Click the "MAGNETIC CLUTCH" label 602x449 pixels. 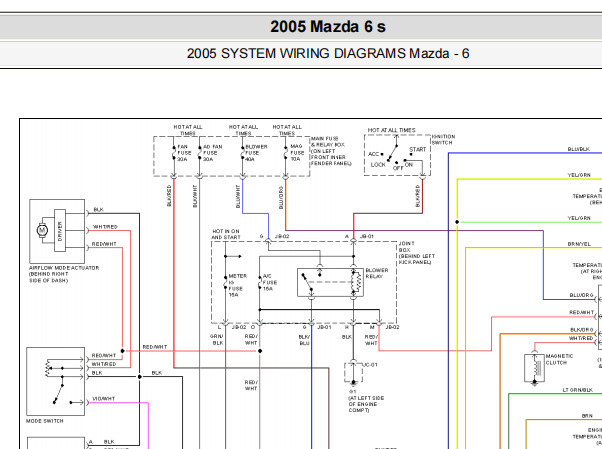coord(559,359)
